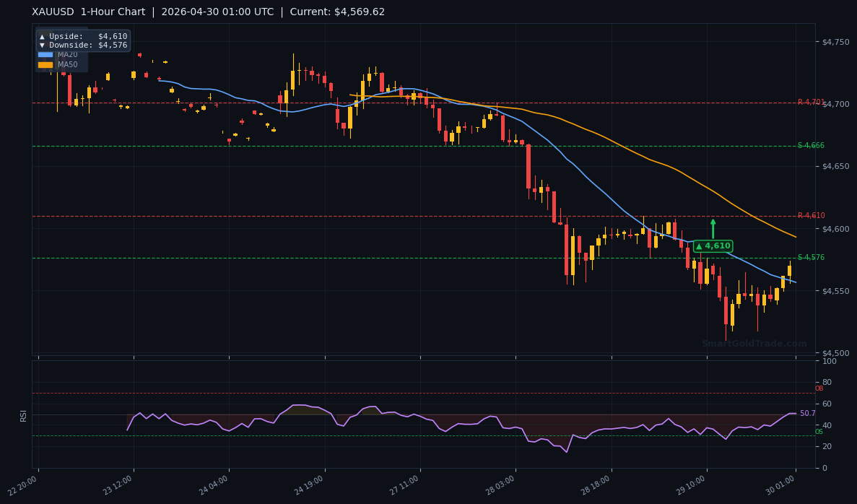Click the green S 4,666 support label
This screenshot has height=504, width=857.
[812, 146]
